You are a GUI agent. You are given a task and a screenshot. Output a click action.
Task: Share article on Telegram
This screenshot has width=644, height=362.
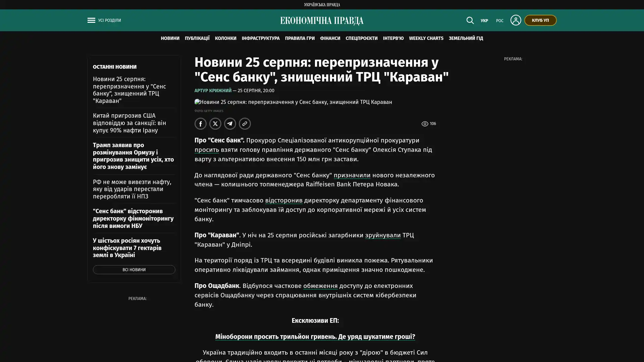tap(230, 124)
